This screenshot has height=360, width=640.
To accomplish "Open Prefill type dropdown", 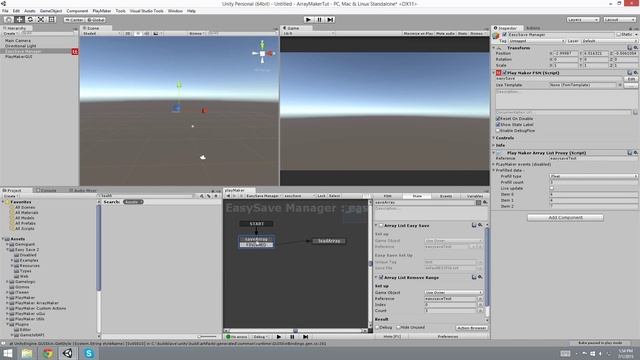I will pyautogui.click(x=593, y=176).
